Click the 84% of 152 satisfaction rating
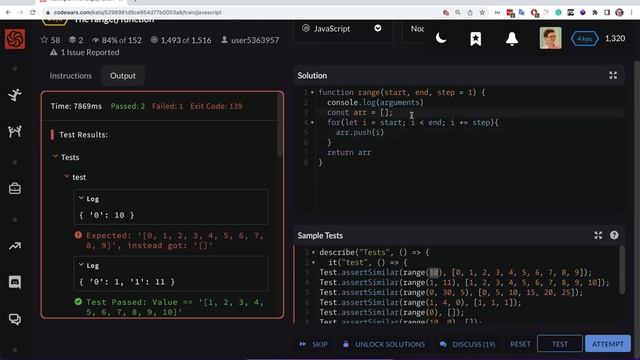 [x=117, y=40]
